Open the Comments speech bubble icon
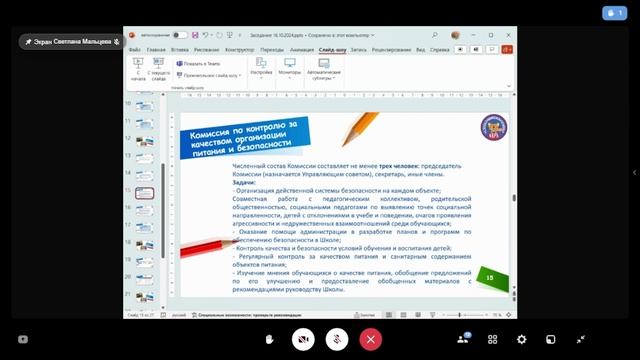 pos(492,49)
